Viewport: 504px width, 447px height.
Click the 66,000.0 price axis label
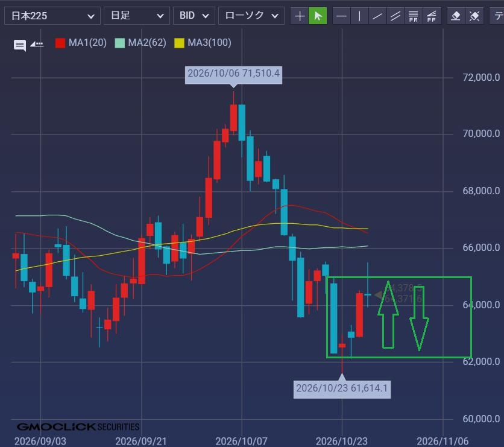tap(481, 247)
